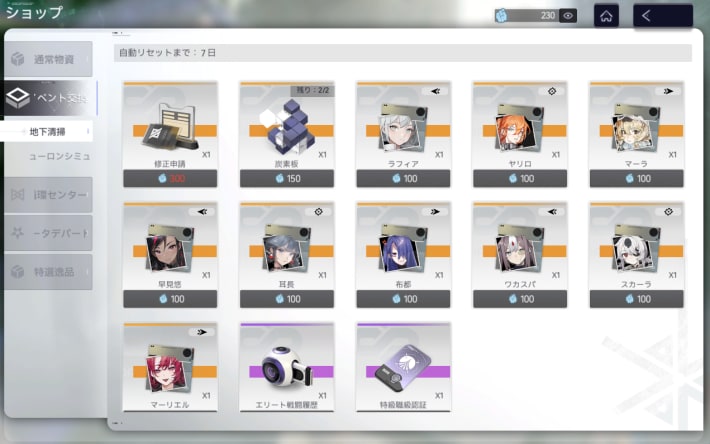This screenshot has height=444, width=710.
Task: Select the ラフィア character portrait
Action: tap(403, 127)
